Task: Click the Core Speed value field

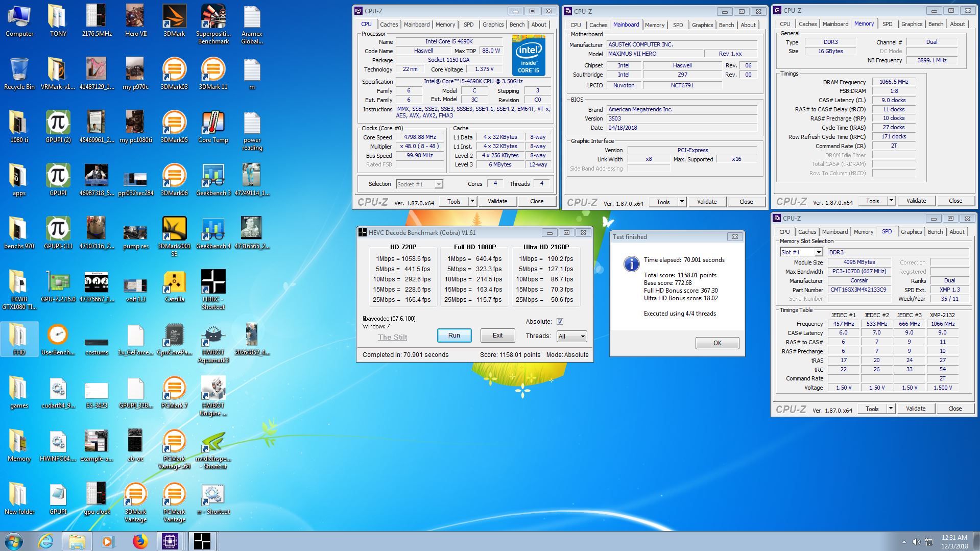Action: tap(420, 137)
